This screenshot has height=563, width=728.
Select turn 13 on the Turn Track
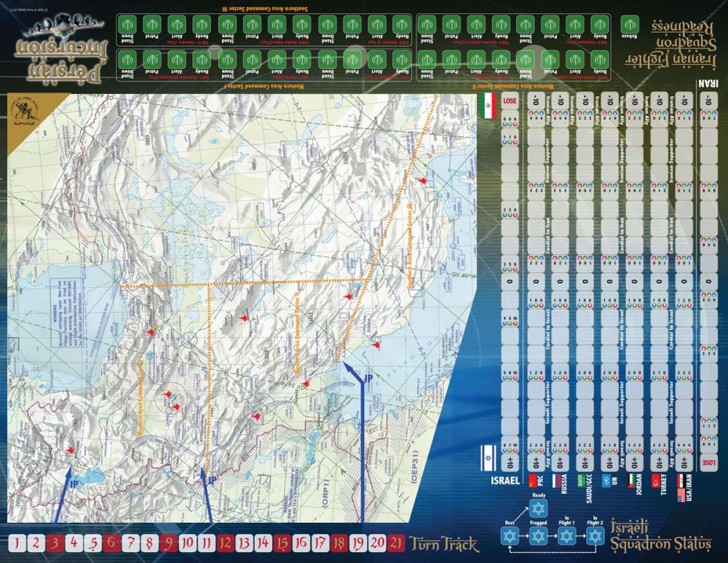[x=244, y=543]
